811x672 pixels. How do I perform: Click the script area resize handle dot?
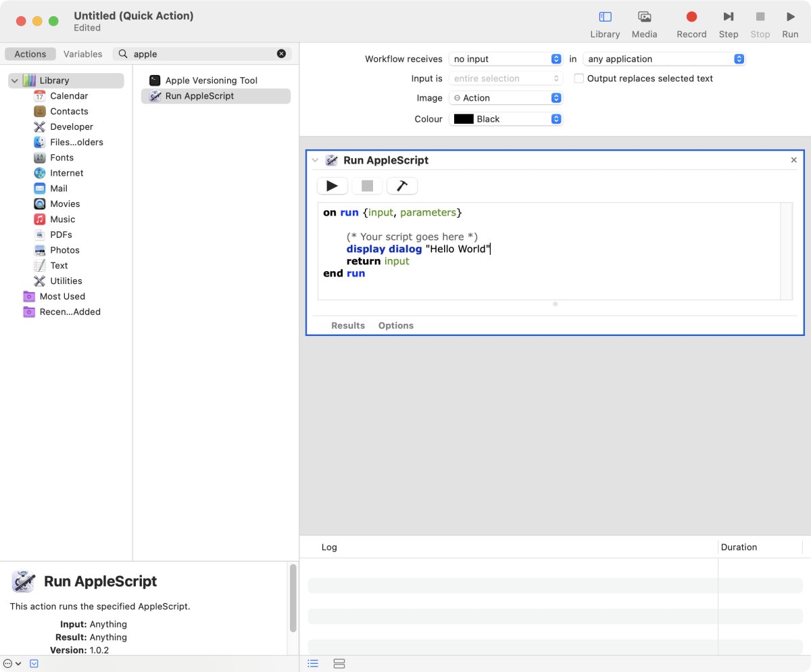pyautogui.click(x=556, y=304)
